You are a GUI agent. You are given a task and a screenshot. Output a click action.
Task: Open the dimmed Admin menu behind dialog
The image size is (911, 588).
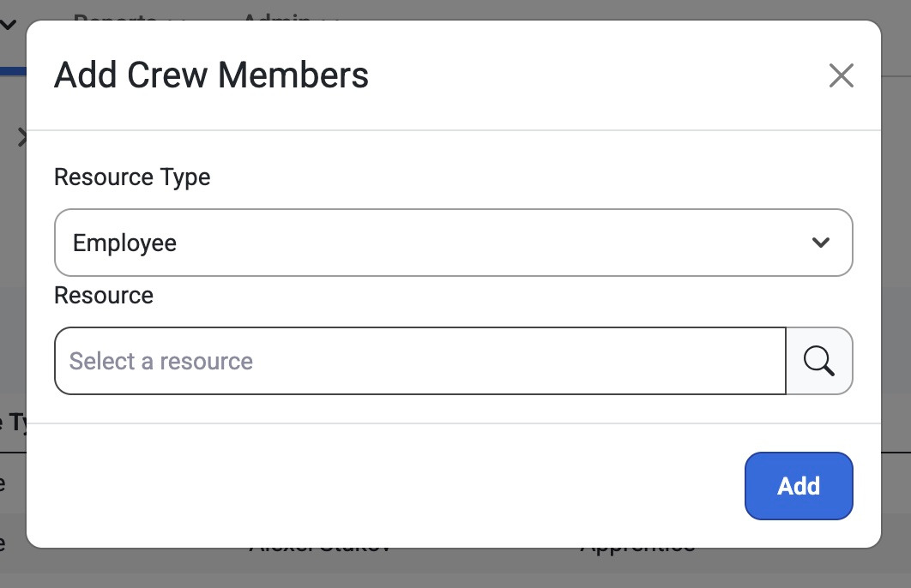point(291,16)
